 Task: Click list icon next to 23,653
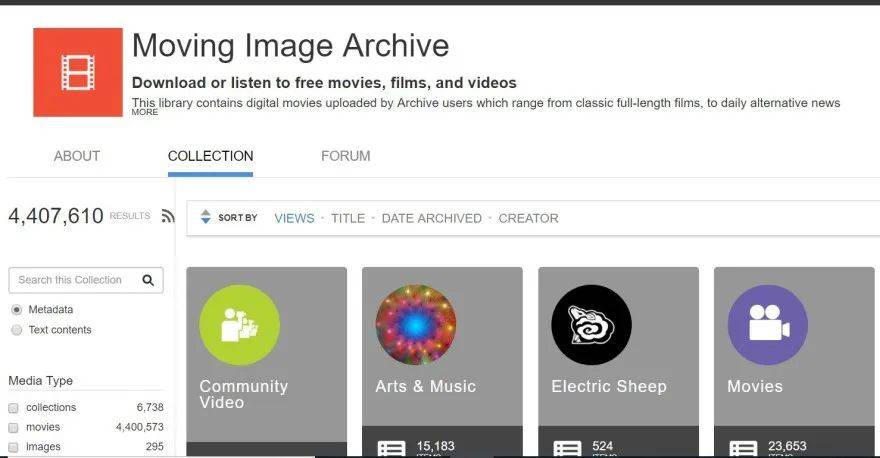743,448
